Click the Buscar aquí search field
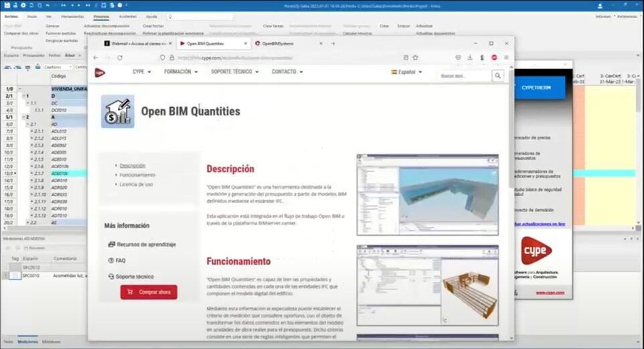This screenshot has height=349, width=644. [x=465, y=76]
